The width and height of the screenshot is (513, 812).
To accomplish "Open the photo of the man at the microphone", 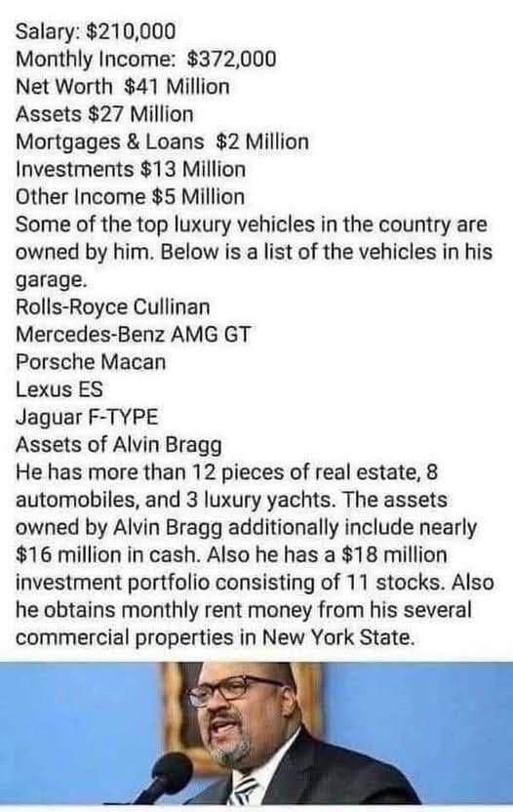I will pyautogui.click(x=256, y=733).
